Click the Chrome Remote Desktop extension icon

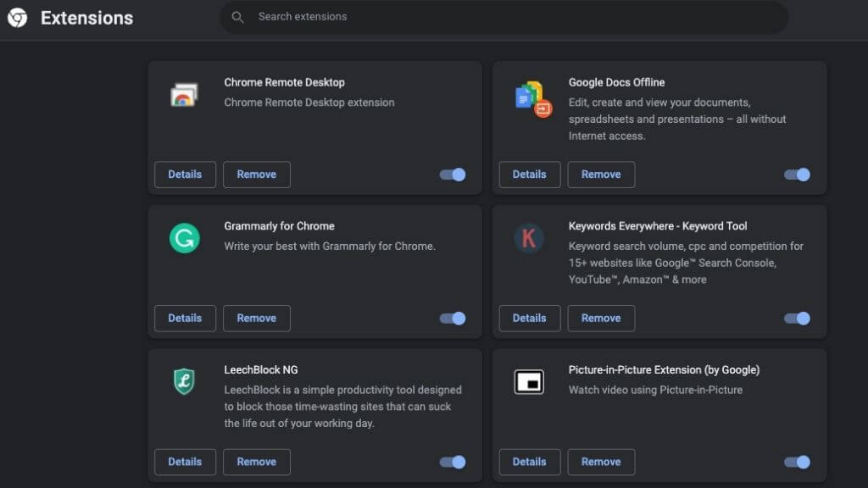click(184, 94)
